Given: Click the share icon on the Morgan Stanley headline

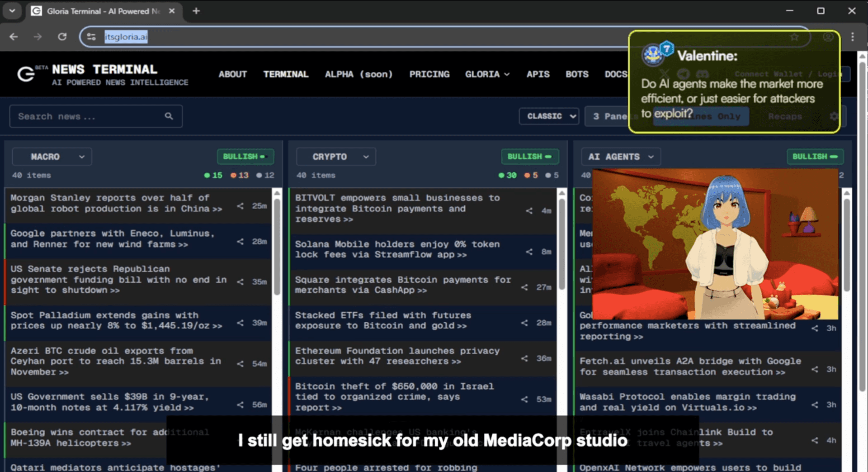Looking at the screenshot, I should click(240, 206).
